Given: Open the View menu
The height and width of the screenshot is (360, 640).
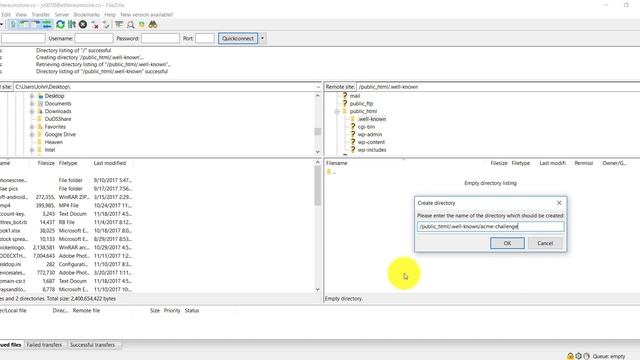Looking at the screenshot, I should click(x=21, y=15).
